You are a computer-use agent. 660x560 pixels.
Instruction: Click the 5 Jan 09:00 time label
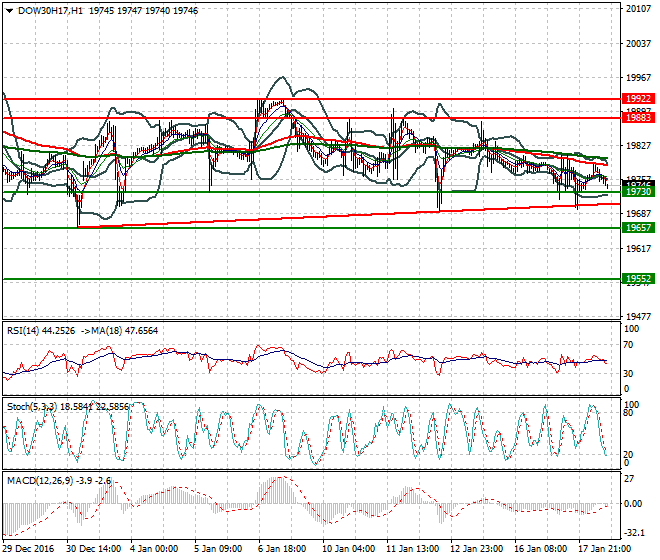[218, 549]
